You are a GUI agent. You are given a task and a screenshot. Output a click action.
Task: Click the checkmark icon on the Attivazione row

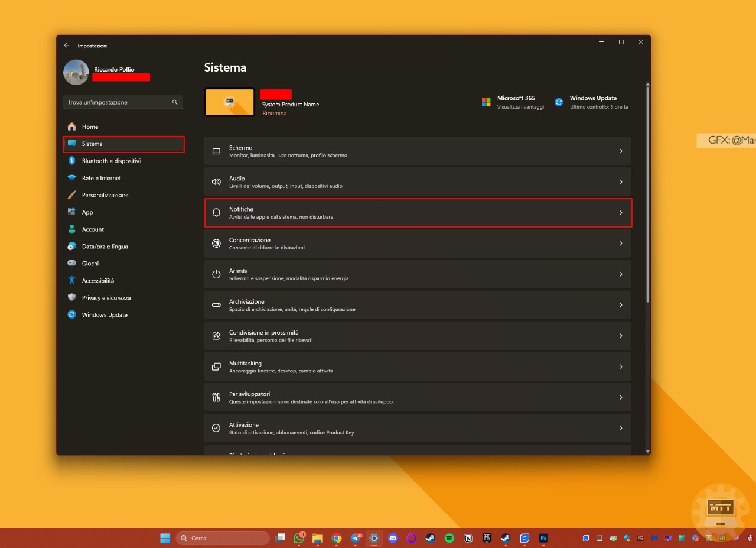pyautogui.click(x=216, y=427)
